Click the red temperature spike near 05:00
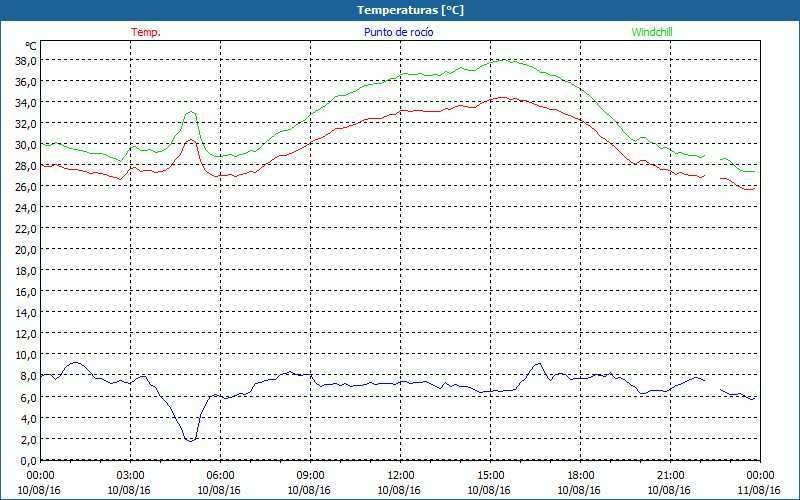This screenshot has width=800, height=500. click(x=191, y=140)
